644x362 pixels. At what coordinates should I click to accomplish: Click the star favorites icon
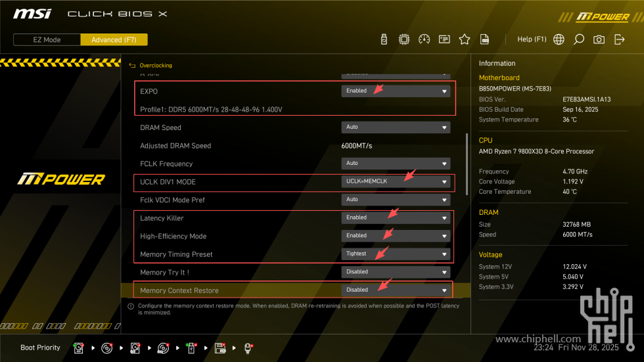click(465, 39)
